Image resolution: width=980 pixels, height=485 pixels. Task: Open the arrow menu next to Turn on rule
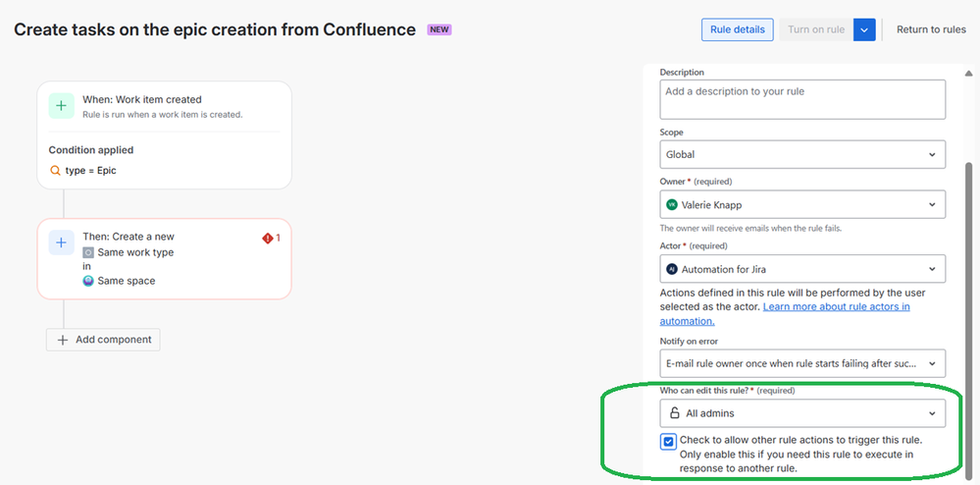point(864,29)
